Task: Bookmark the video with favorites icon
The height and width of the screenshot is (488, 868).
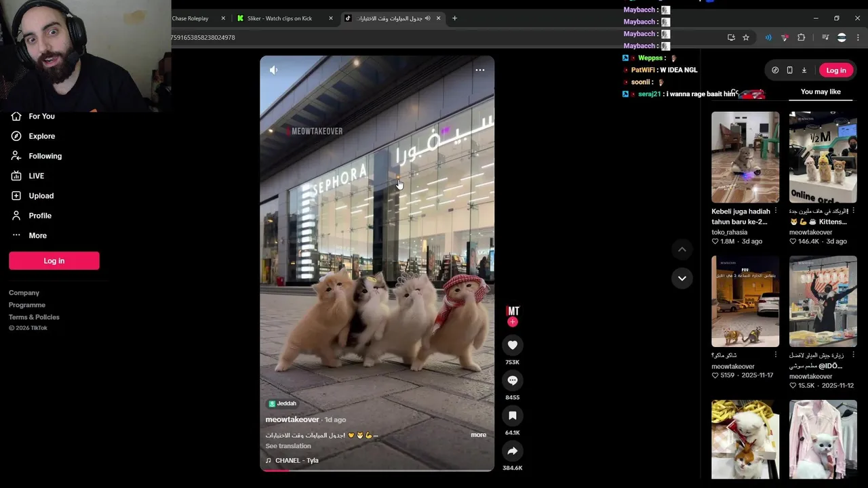Action: pyautogui.click(x=513, y=415)
